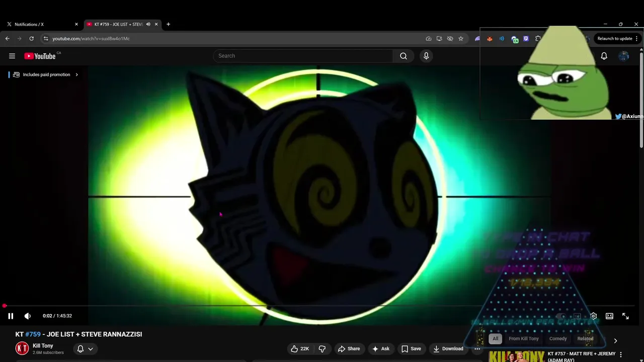Bookmark this page with the star
Viewport: 644px width, 362px height.
461,38
